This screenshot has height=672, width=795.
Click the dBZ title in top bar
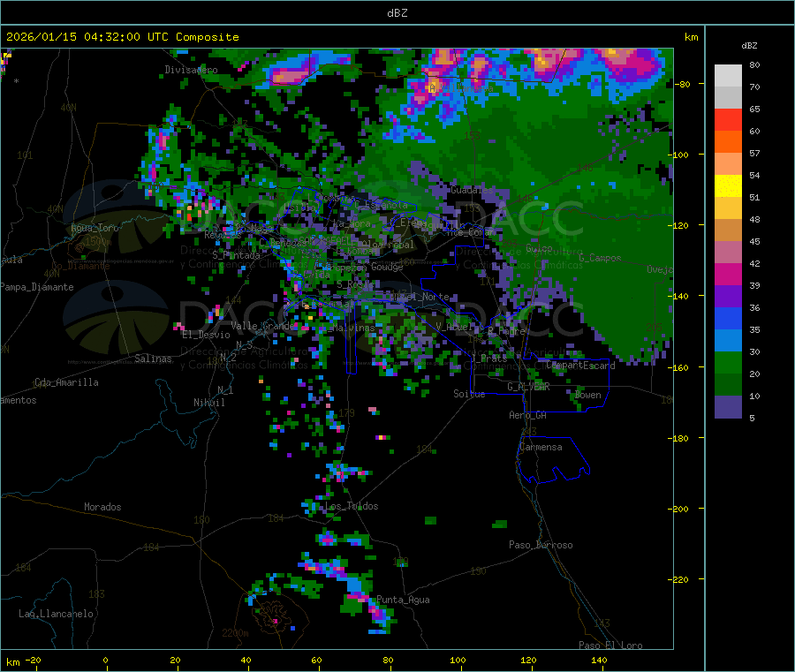point(397,13)
